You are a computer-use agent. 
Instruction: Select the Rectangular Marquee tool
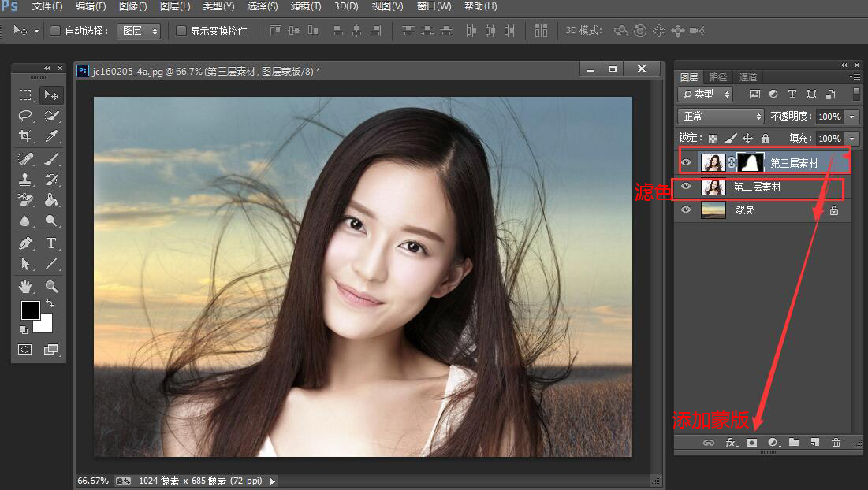coord(25,95)
